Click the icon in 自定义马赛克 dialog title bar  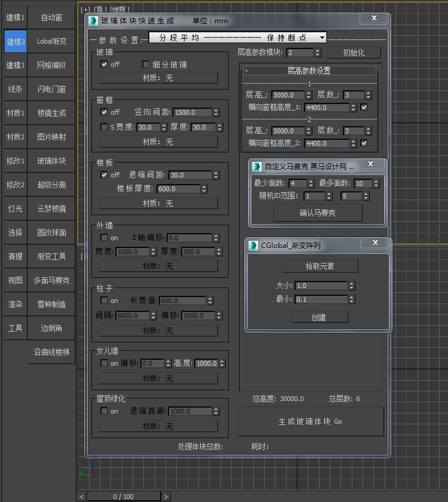pos(257,167)
